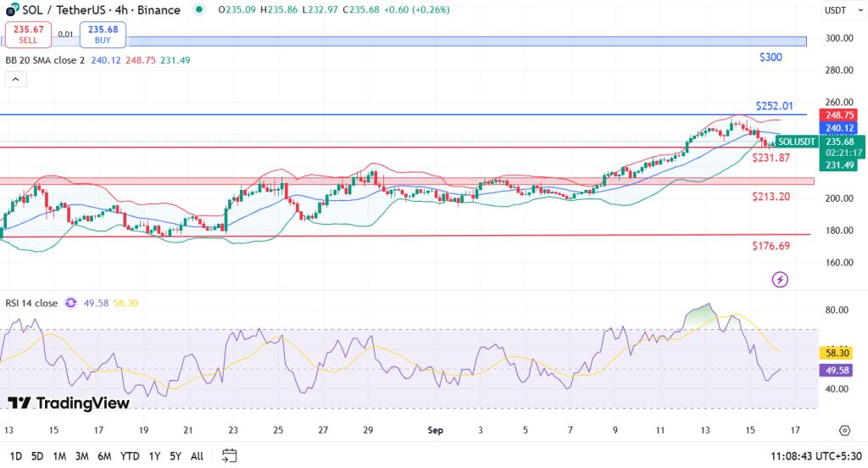
Task: Open the go-to-date calendar icon
Action: 229,455
